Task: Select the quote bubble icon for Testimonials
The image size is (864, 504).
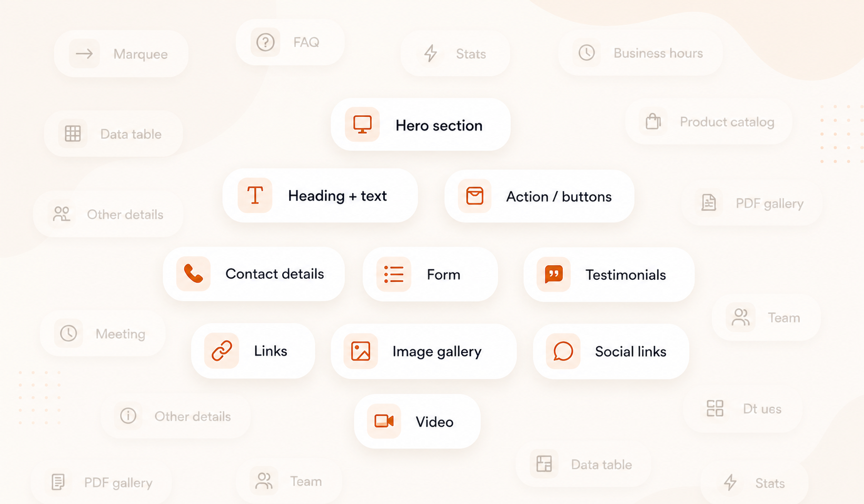Action: pyautogui.click(x=553, y=274)
